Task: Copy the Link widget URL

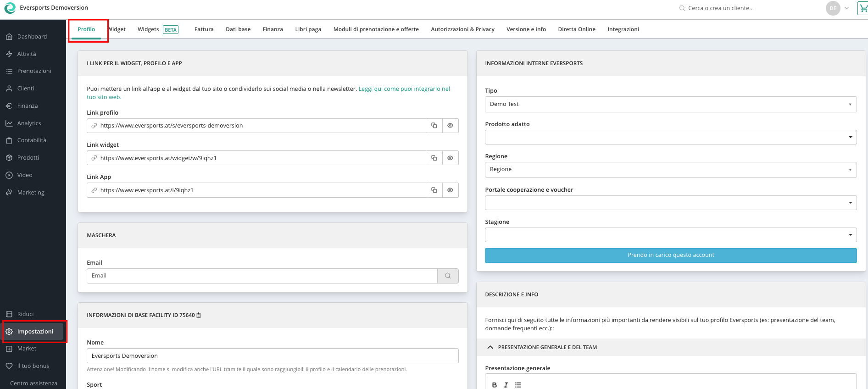Action: click(434, 158)
